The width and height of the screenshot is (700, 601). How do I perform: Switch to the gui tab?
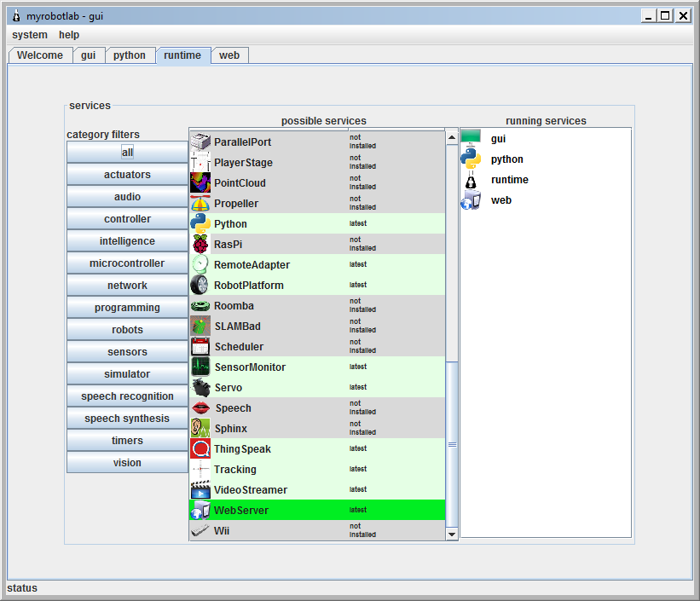coord(89,55)
